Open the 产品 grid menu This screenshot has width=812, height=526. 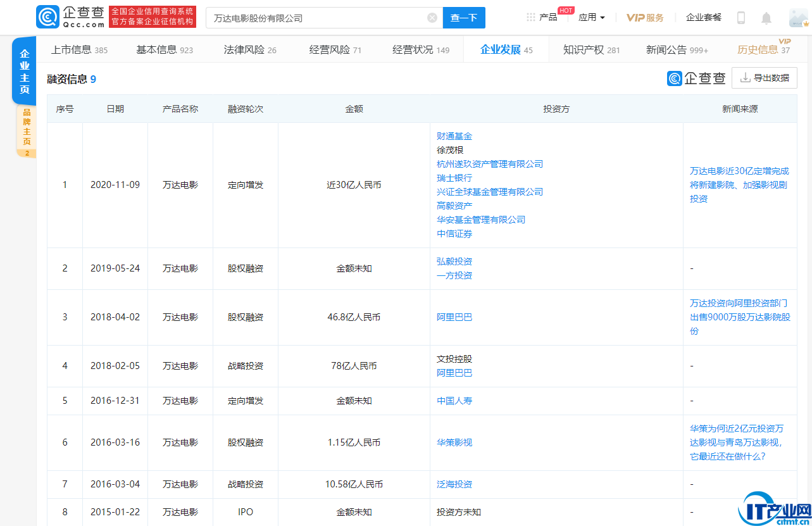tap(542, 17)
